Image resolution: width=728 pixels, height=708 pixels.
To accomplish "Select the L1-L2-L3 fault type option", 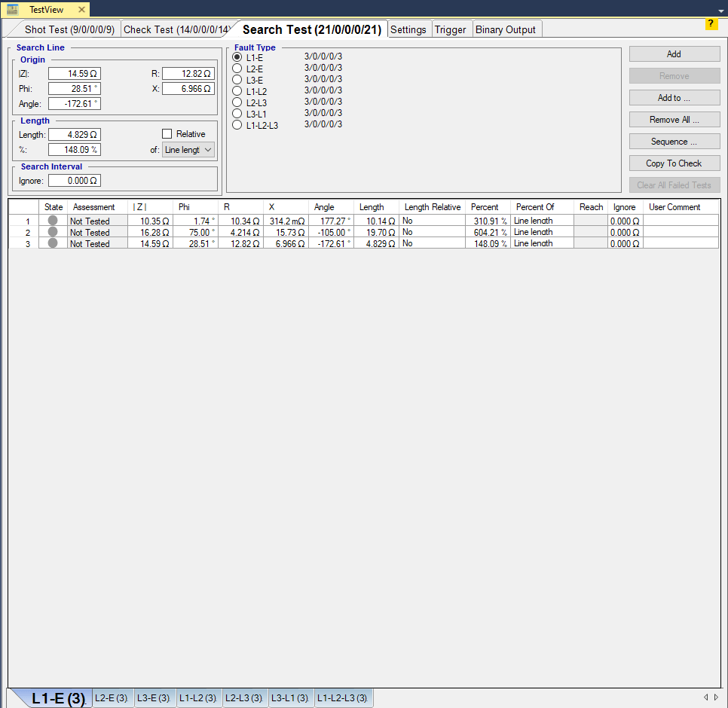I will pos(237,125).
